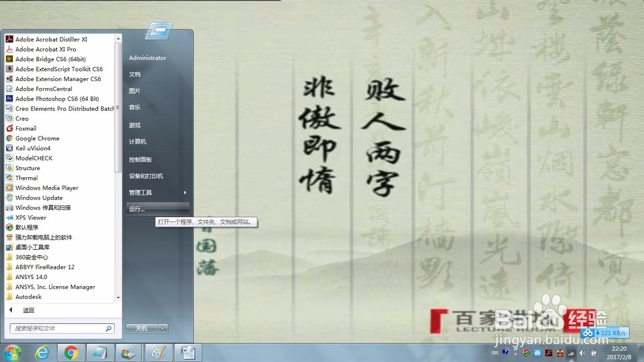
Task: Click 运行... to open Run dialog
Action: coord(157,209)
